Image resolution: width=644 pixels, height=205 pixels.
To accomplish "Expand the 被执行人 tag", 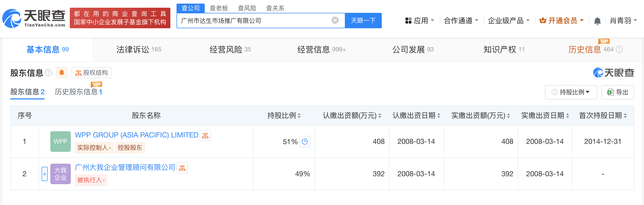I will point(91,180).
